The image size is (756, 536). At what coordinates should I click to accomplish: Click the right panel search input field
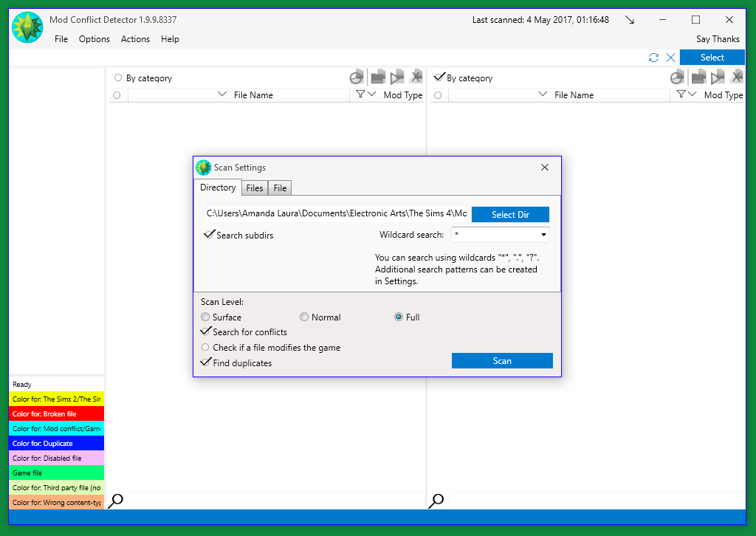click(597, 501)
